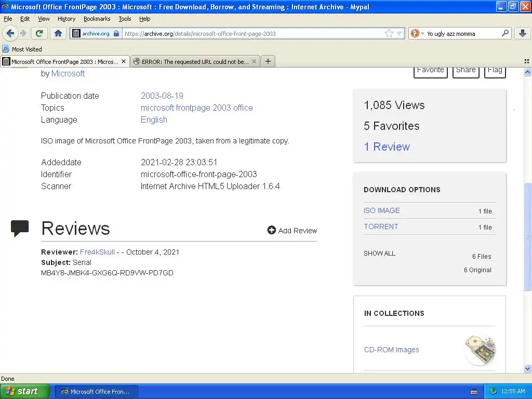
Task: Click the archive.org site identity icon
Action: (76, 33)
